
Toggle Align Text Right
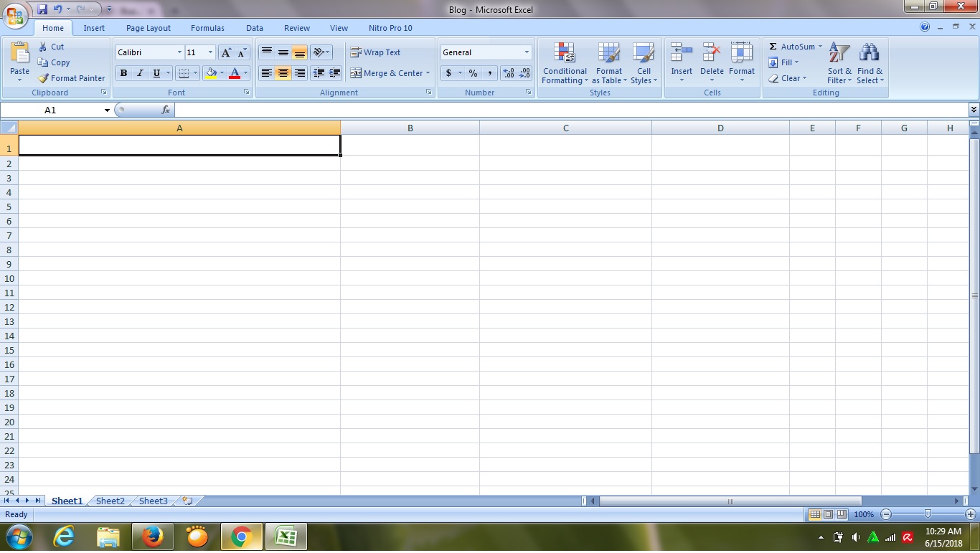pyautogui.click(x=300, y=73)
